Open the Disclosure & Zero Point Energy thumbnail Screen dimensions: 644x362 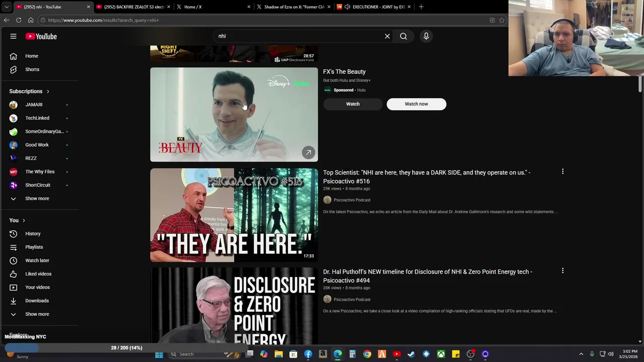point(234,306)
